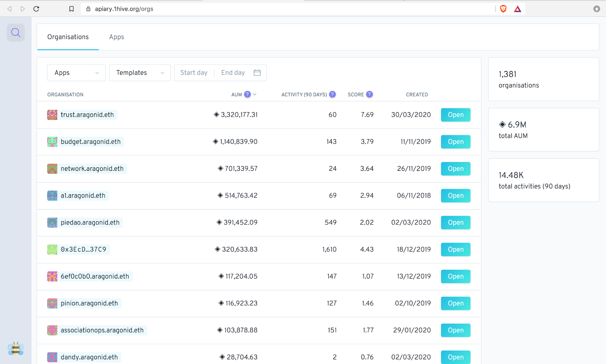The width and height of the screenshot is (606, 364).
Task: Click the network.aragonid.eth name label
Action: 92,169
